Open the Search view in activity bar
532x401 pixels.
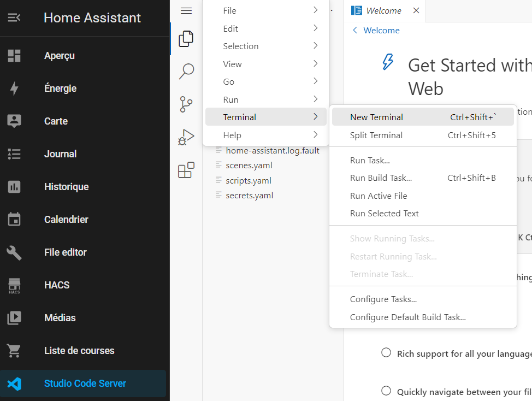tap(186, 72)
